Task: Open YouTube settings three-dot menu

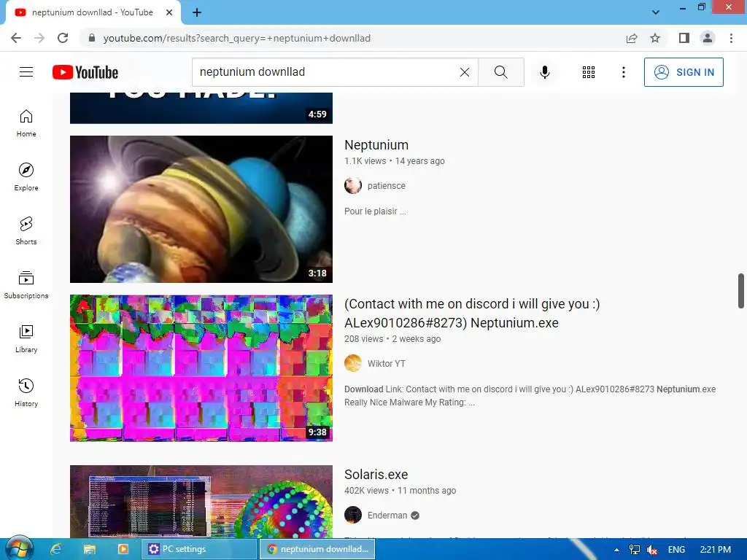Action: pos(623,72)
